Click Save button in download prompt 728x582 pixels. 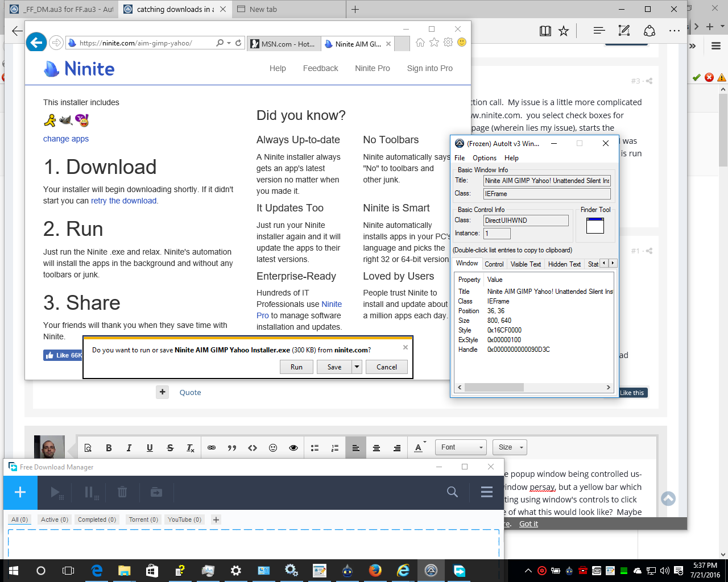coord(334,367)
